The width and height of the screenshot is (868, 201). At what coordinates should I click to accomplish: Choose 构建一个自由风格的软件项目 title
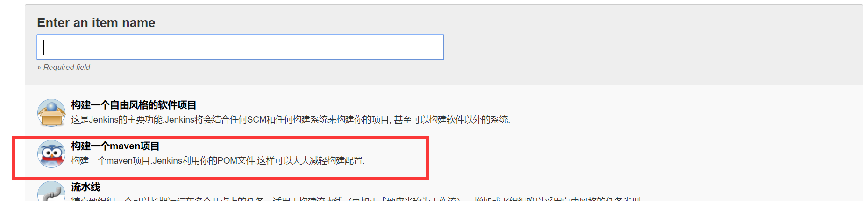coord(134,105)
